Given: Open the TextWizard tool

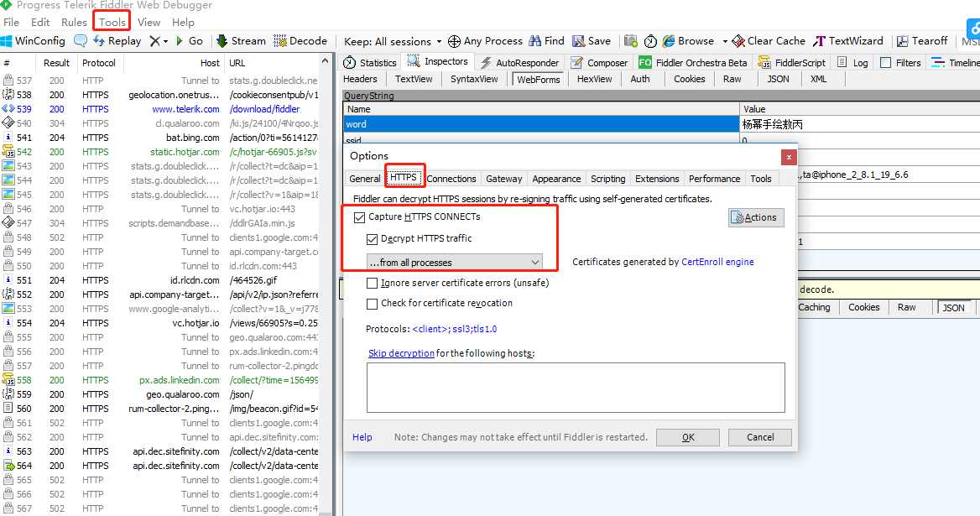Looking at the screenshot, I should pyautogui.click(x=848, y=41).
